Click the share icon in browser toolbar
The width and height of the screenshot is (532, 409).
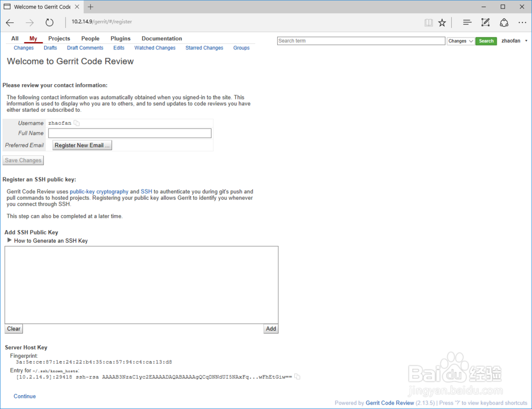coord(504,22)
